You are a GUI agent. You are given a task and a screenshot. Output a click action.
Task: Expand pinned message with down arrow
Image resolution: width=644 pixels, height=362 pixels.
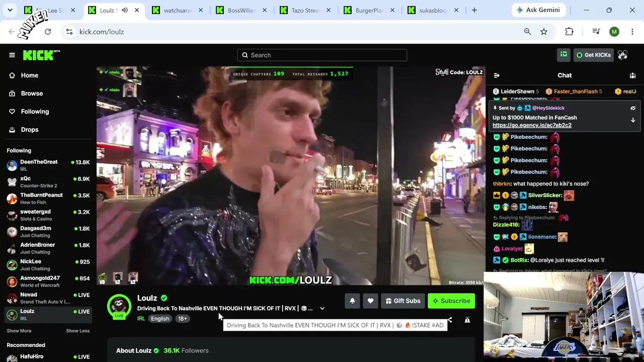point(633,120)
